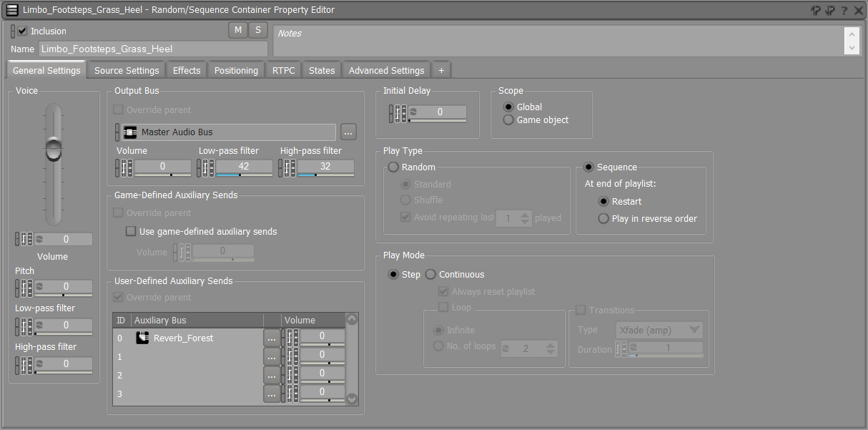Select Game object scope

[508, 119]
